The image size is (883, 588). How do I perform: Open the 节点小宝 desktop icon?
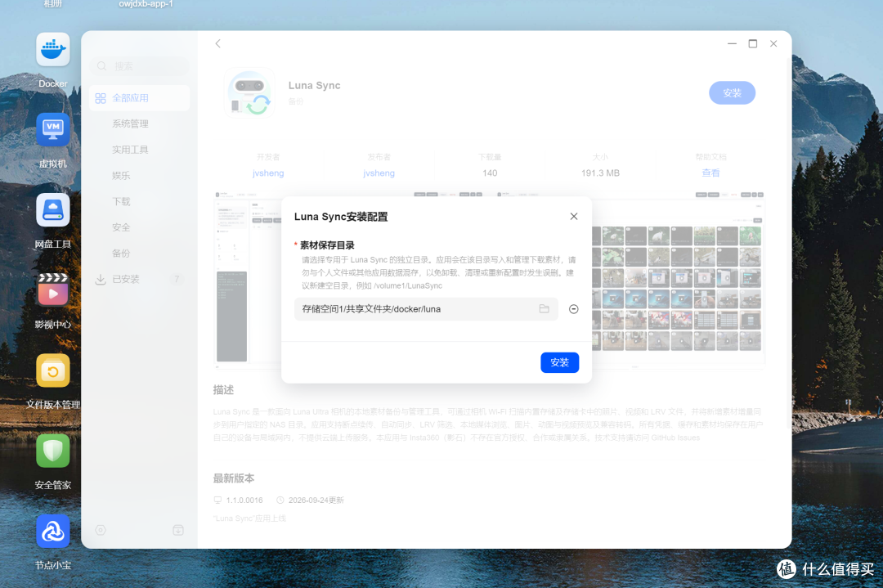53,531
